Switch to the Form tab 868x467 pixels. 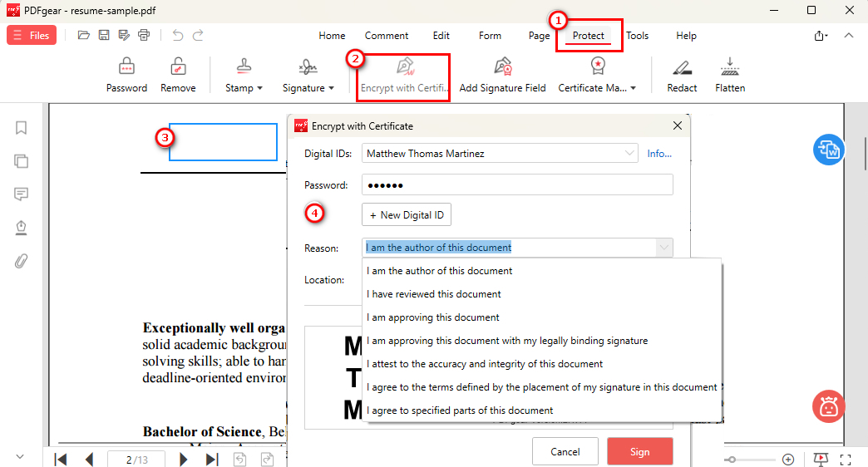tap(490, 36)
